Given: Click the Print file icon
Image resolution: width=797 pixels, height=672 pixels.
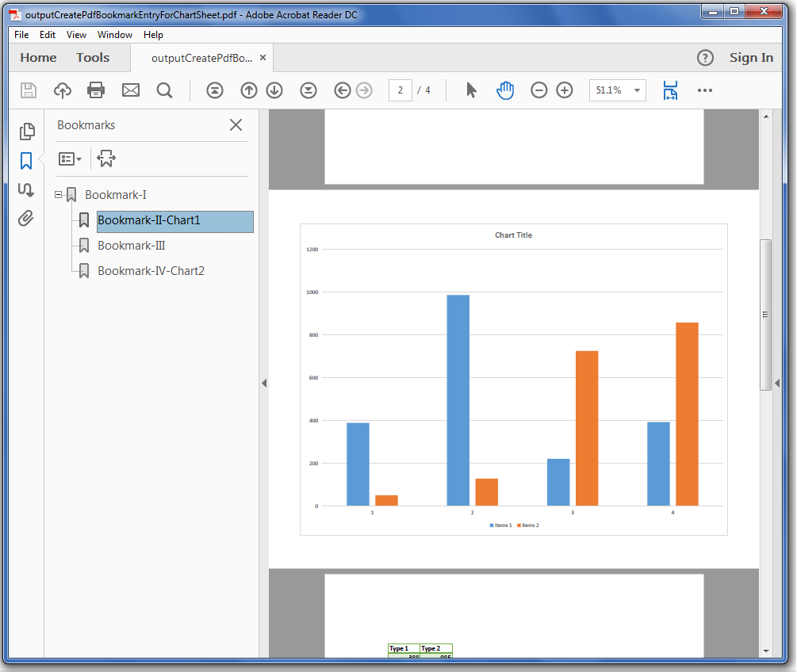Looking at the screenshot, I should click(96, 90).
